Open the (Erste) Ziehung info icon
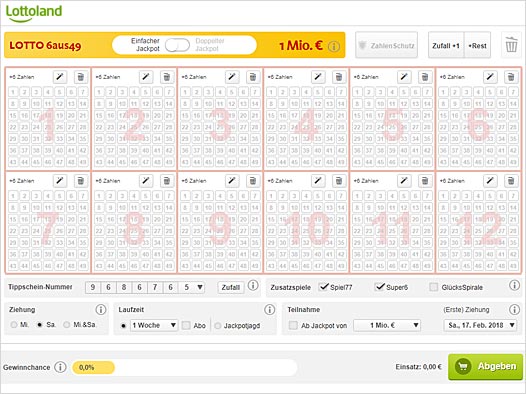Viewport: 526px width, 394px height. coord(514,309)
